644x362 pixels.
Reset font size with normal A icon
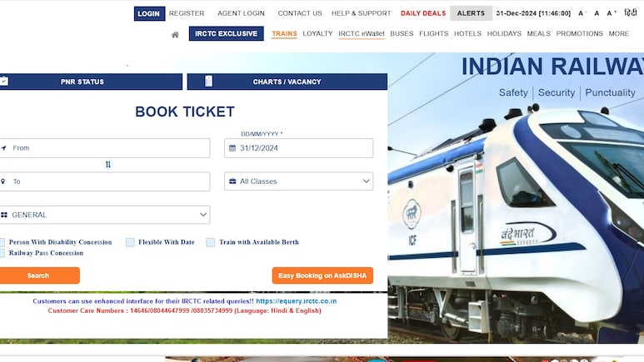click(x=597, y=13)
